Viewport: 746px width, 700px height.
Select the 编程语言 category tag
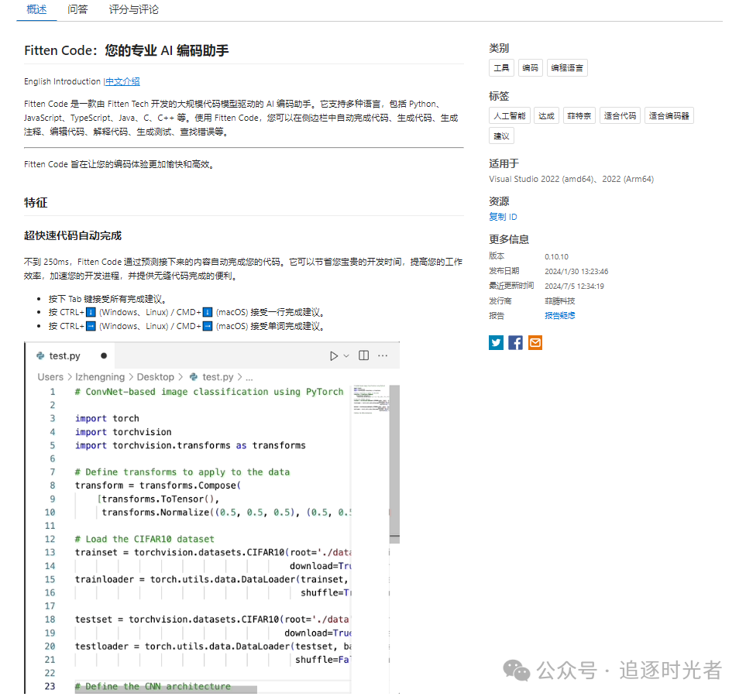(x=567, y=68)
